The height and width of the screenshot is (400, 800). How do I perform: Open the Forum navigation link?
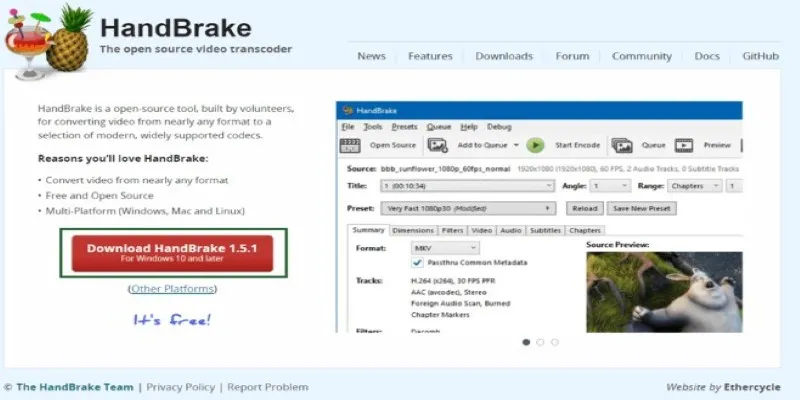pyautogui.click(x=572, y=56)
